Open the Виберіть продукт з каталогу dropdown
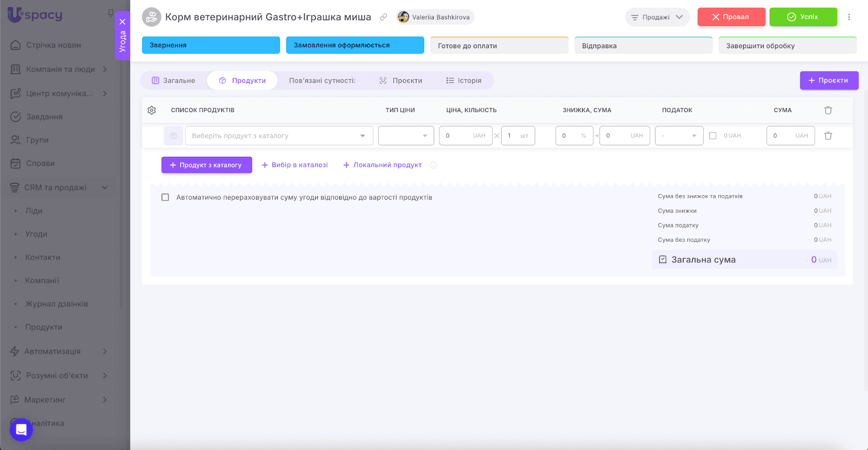The image size is (868, 450). point(279,136)
